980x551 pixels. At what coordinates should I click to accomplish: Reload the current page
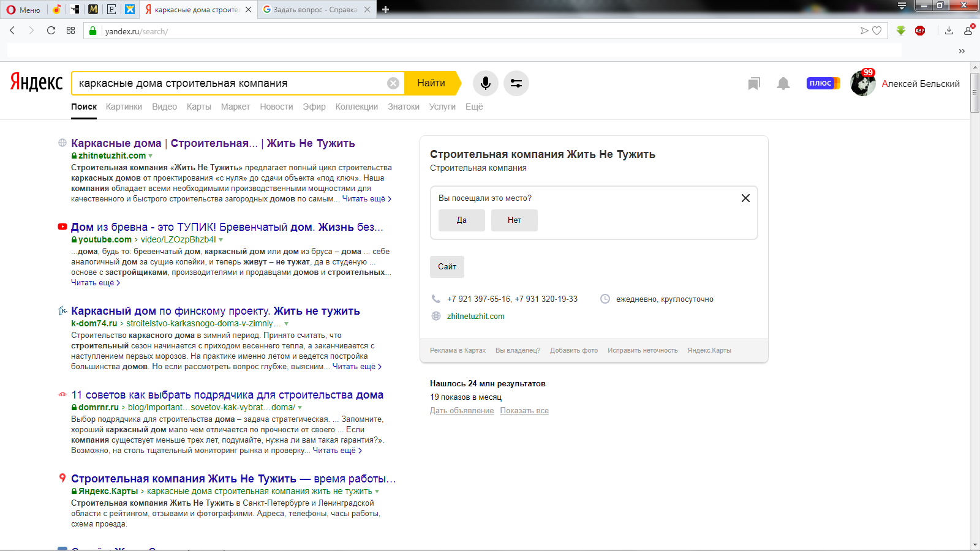[x=51, y=31]
